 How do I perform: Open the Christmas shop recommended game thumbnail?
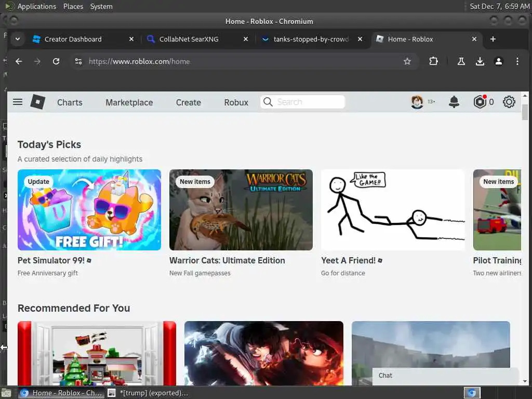pyautogui.click(x=97, y=353)
